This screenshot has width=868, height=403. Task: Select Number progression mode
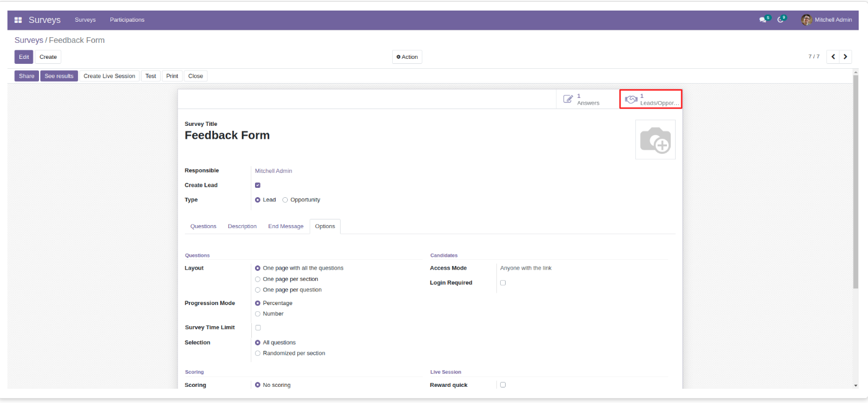tap(257, 314)
